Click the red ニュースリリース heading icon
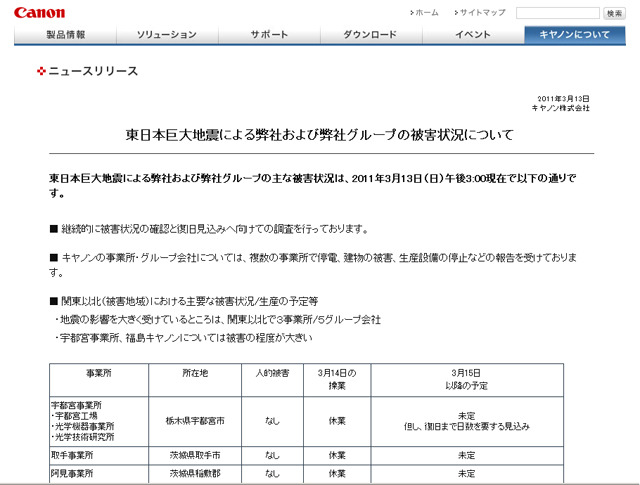The image size is (640, 485). tap(41, 71)
